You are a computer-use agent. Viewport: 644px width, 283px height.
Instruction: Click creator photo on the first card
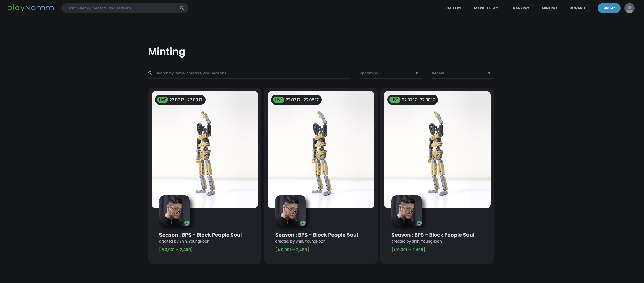pos(174,211)
